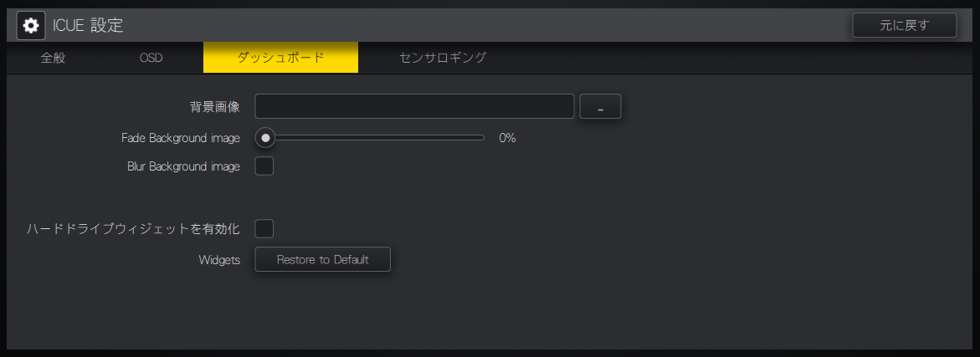The image size is (980, 357).
Task: Click the Widgets label
Action: click(x=219, y=261)
